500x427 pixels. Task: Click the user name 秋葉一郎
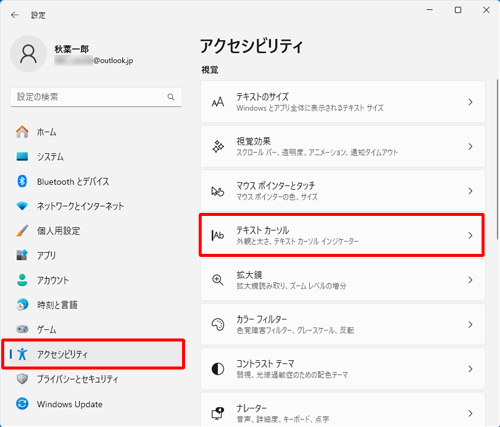[72, 49]
